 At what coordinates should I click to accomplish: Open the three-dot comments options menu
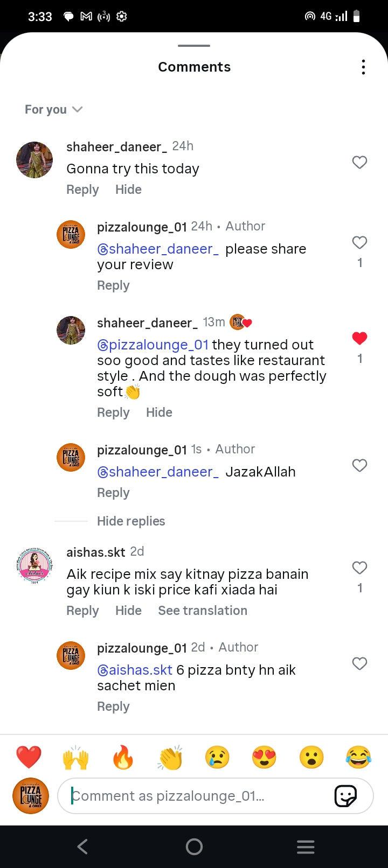364,67
